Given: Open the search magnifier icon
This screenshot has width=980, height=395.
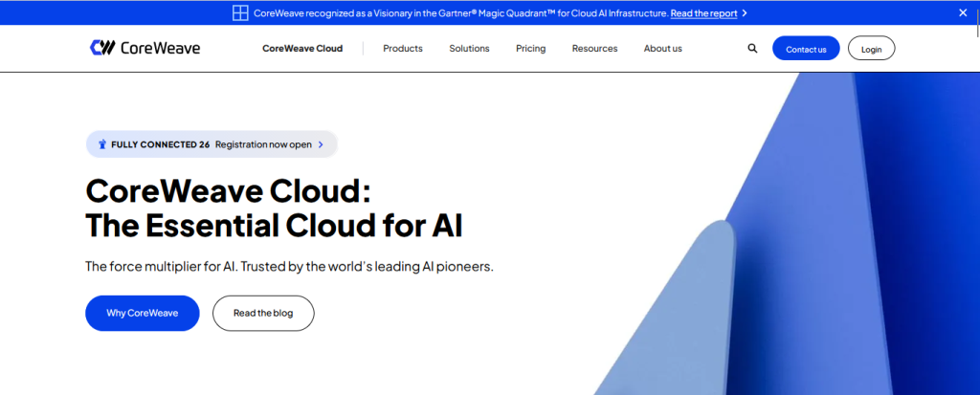Looking at the screenshot, I should (752, 48).
